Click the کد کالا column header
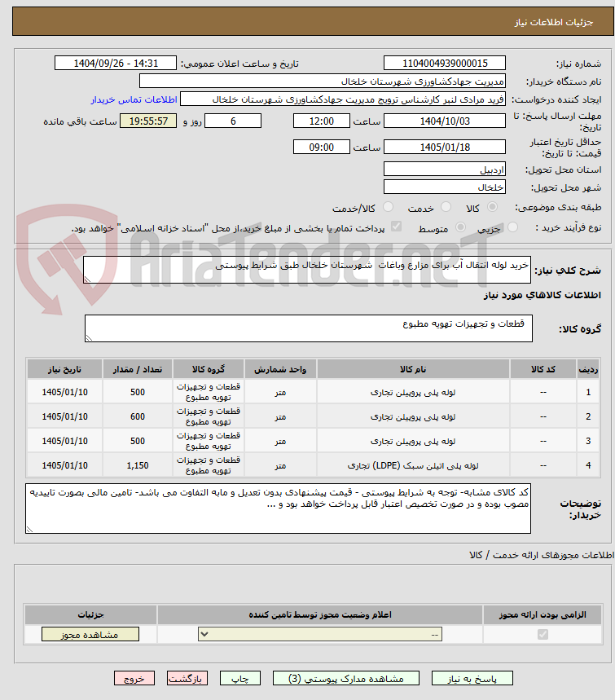This screenshot has width=615, height=700. (x=543, y=369)
